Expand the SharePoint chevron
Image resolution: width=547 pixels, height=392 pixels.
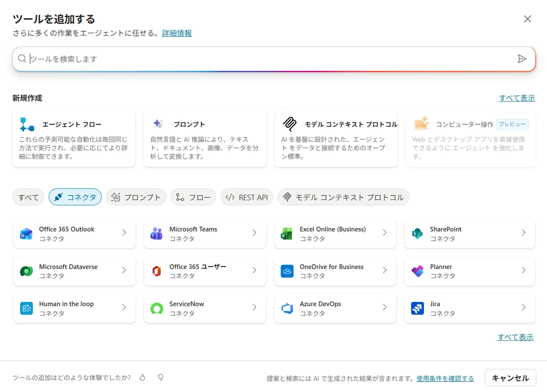coord(524,233)
